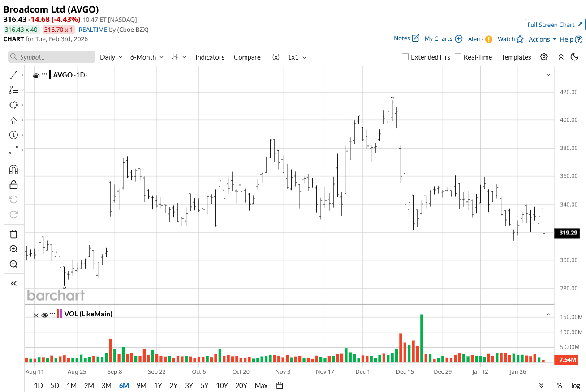This screenshot has height=392, width=586.
Task: Collapse header using double up chevrons
Action: (561, 57)
